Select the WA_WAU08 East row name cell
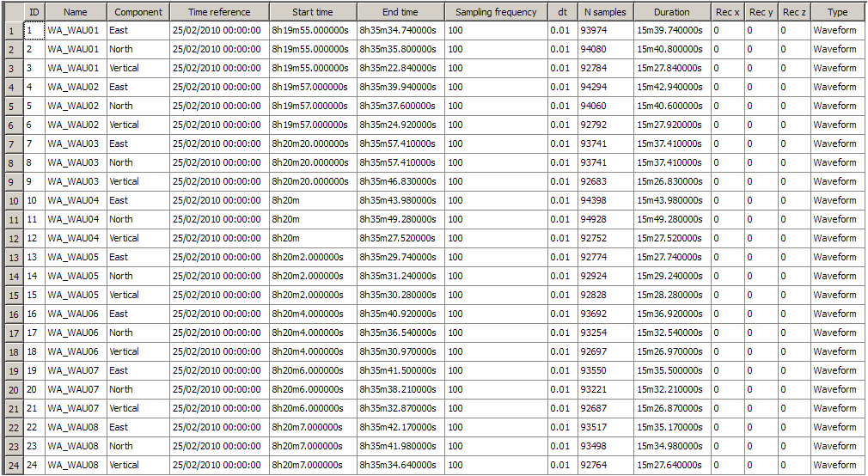The image size is (868, 476). pyautogui.click(x=74, y=427)
